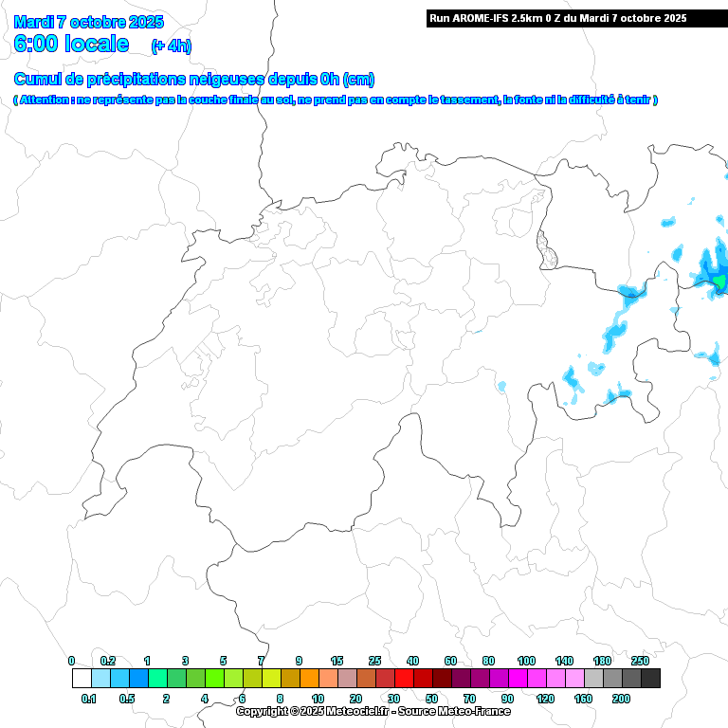Choose the dark maroon swatch between 50 and 60
The height and width of the screenshot is (728, 728).
[442, 679]
